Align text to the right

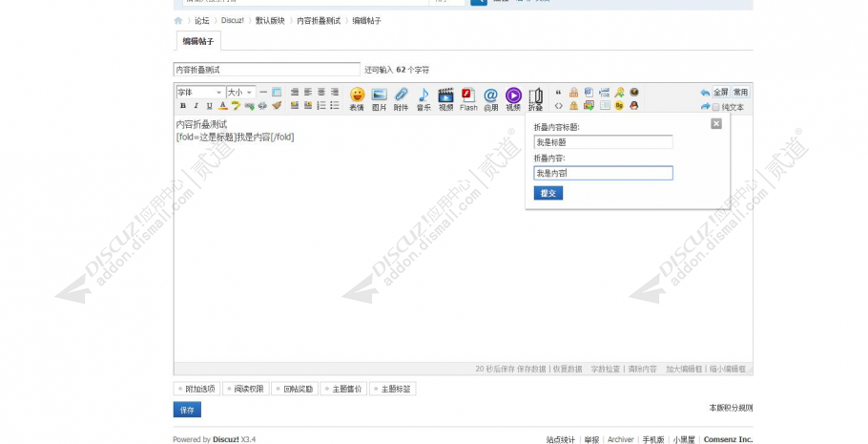[x=335, y=92]
